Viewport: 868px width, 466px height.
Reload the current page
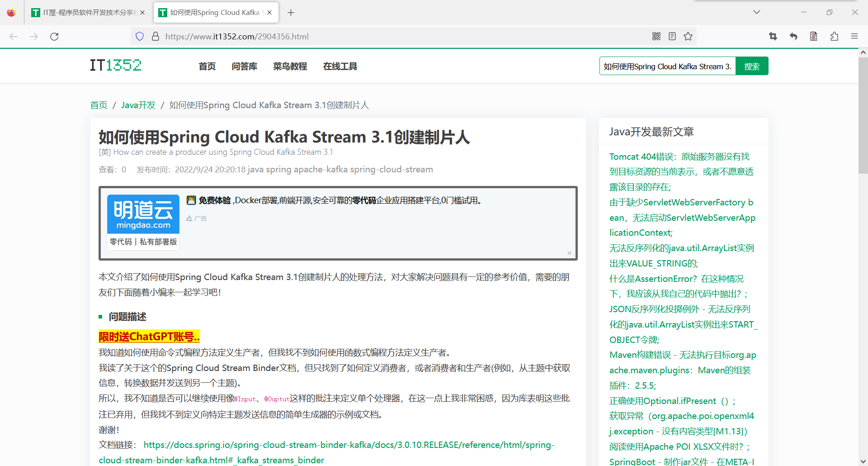(x=54, y=37)
